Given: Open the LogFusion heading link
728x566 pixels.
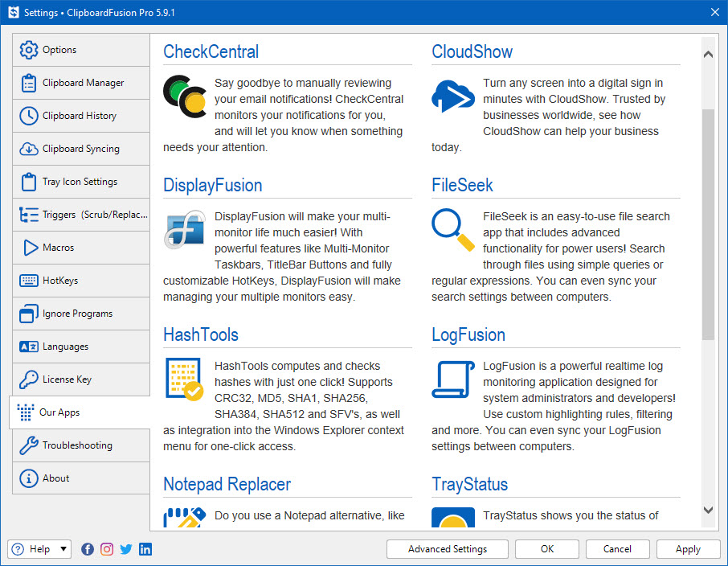Looking at the screenshot, I should point(468,335).
